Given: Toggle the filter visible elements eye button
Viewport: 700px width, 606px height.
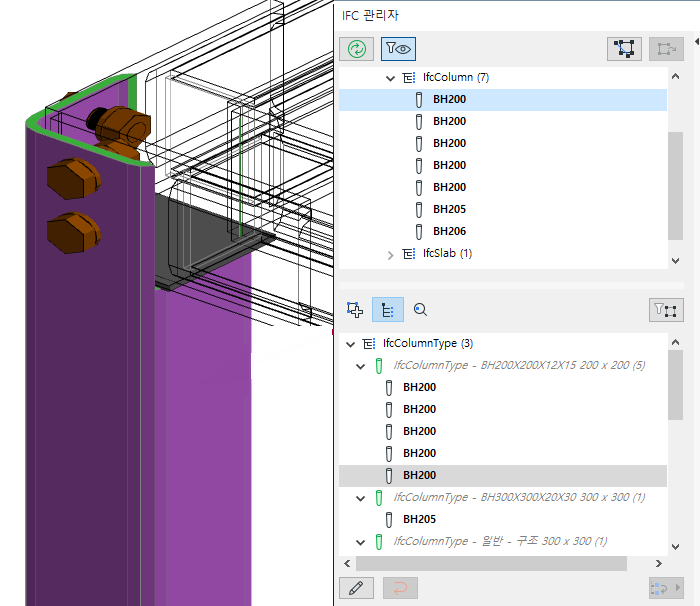Looking at the screenshot, I should tap(398, 49).
